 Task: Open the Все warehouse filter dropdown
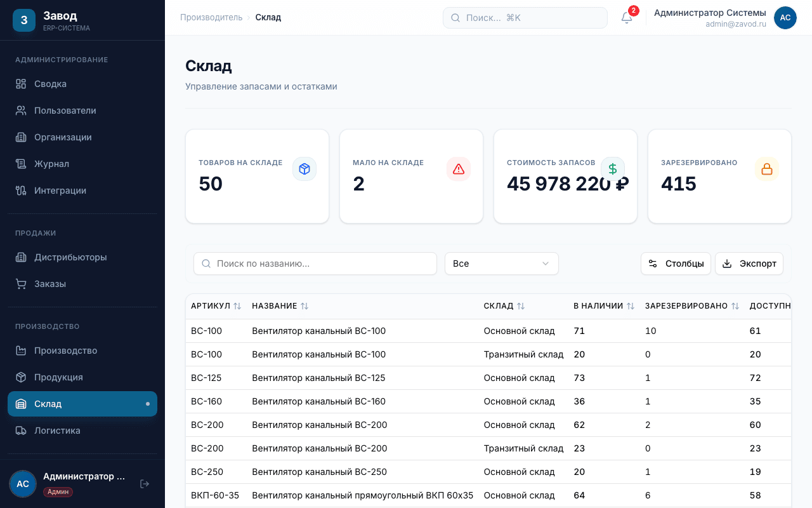(x=501, y=264)
